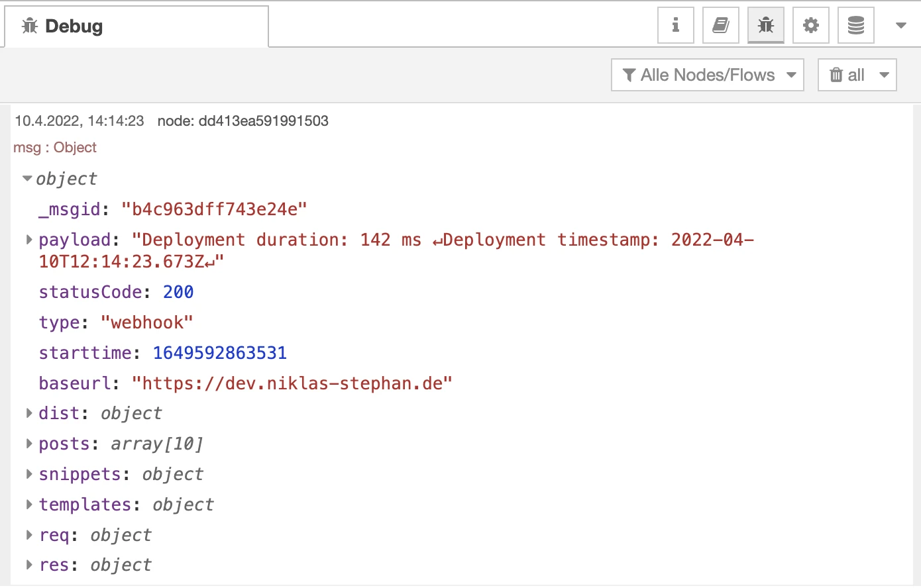Screen dimensions: 921x588
Task: Open the context data database icon
Action: [855, 26]
